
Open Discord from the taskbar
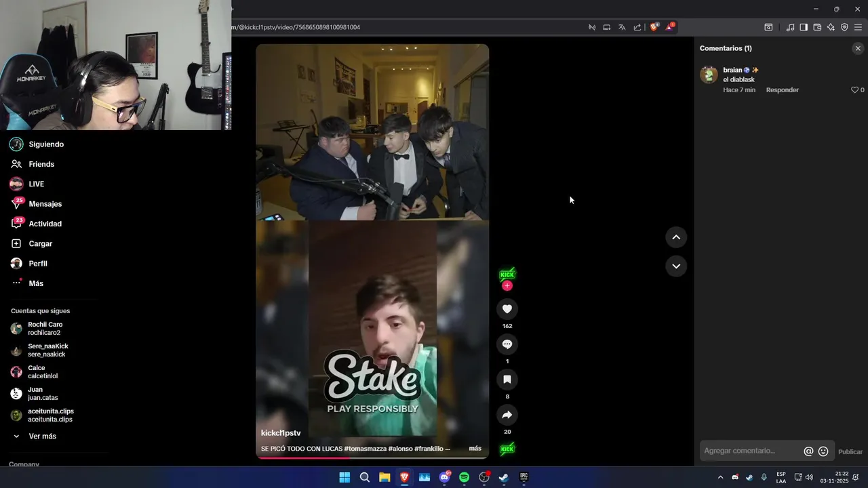tap(444, 477)
